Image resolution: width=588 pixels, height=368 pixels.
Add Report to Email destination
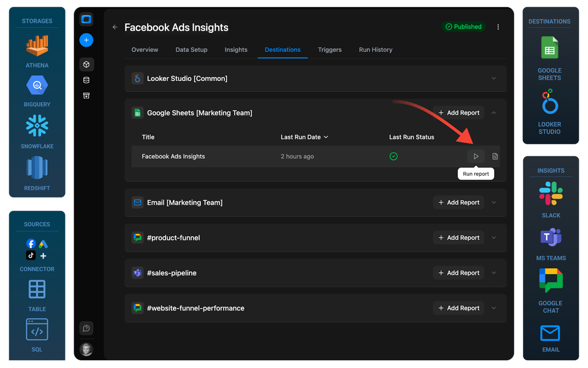coord(459,203)
